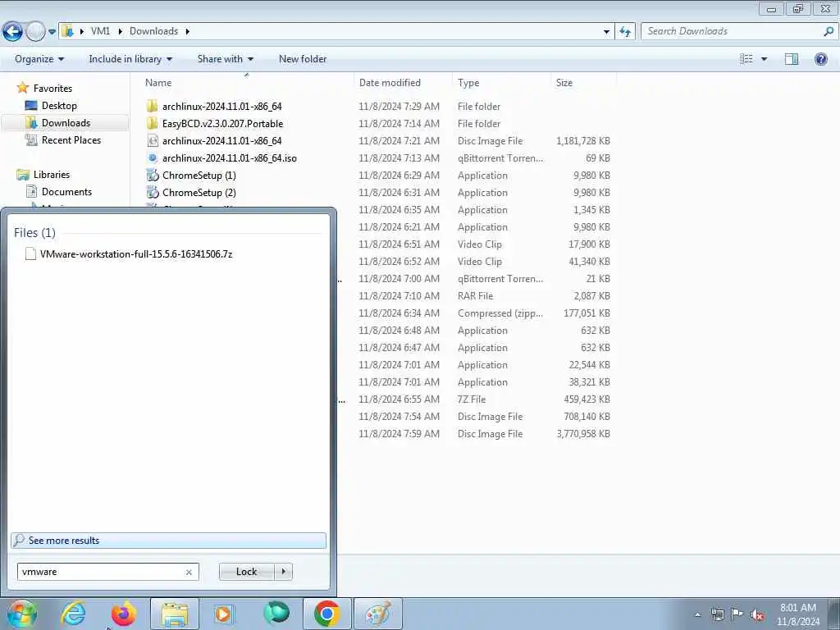Open Windows Media Player from taskbar
The height and width of the screenshot is (630, 840).
click(225, 614)
